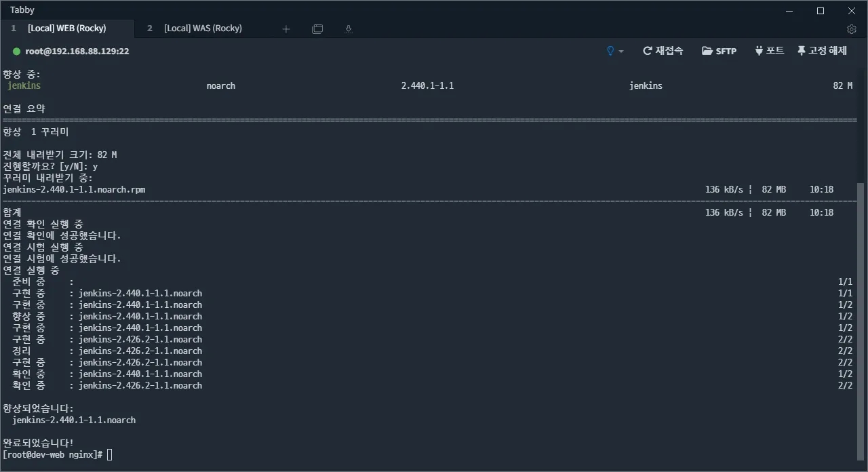Reconnect the SSH session (재접속)
Image resolution: width=868 pixels, height=472 pixels.
(x=663, y=51)
